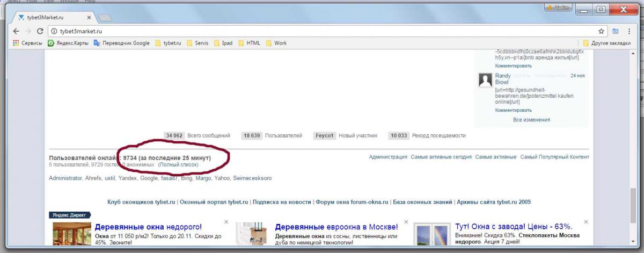Open the HTML bookmark folder
The width and height of the screenshot is (644, 253).
pos(250,43)
